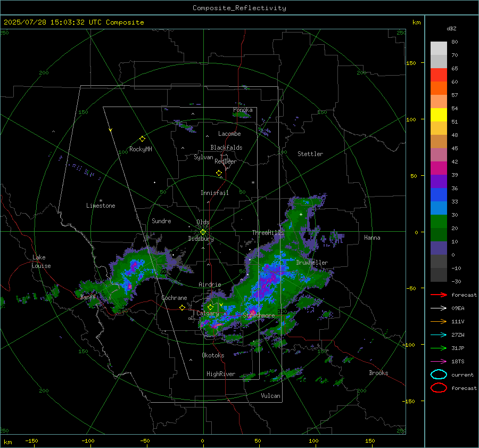Screen dimensions: 479x448
Task: Select the blue 33–36 dBZ swatch
Action: 439,194
